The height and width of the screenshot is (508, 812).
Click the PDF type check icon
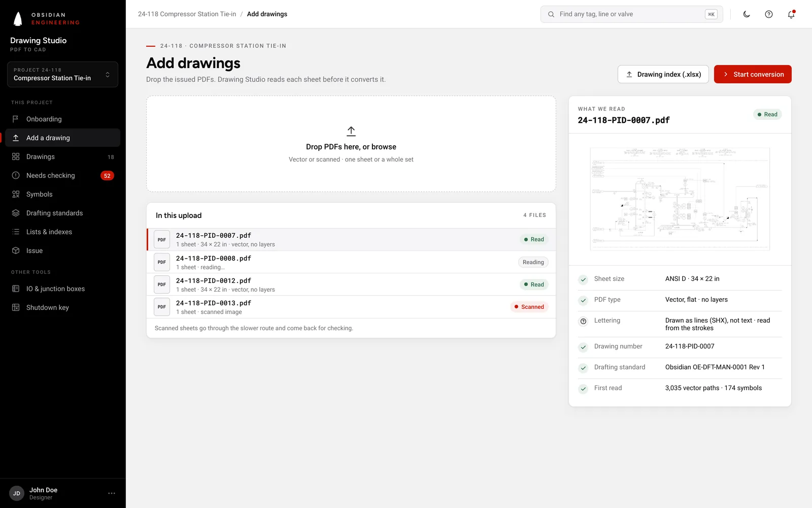(x=584, y=300)
